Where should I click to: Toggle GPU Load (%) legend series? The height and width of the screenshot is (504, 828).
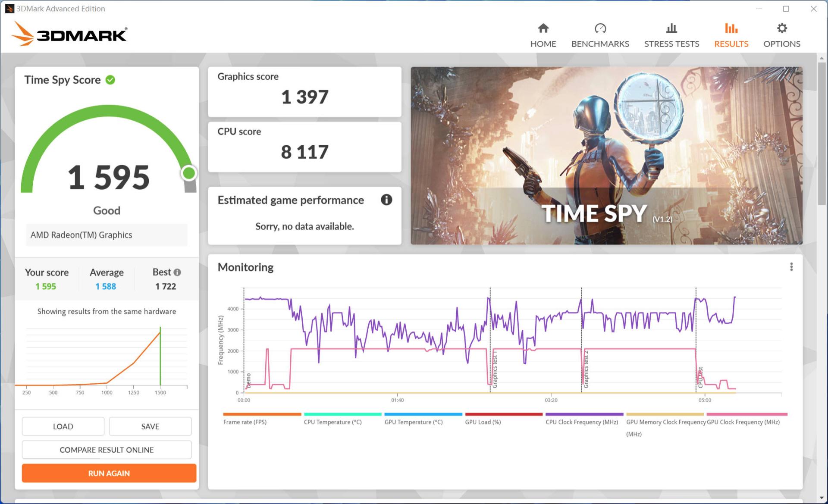(x=483, y=422)
